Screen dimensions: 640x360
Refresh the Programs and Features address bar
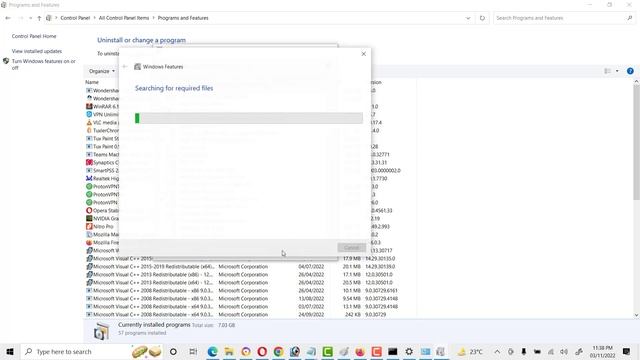coord(482,18)
